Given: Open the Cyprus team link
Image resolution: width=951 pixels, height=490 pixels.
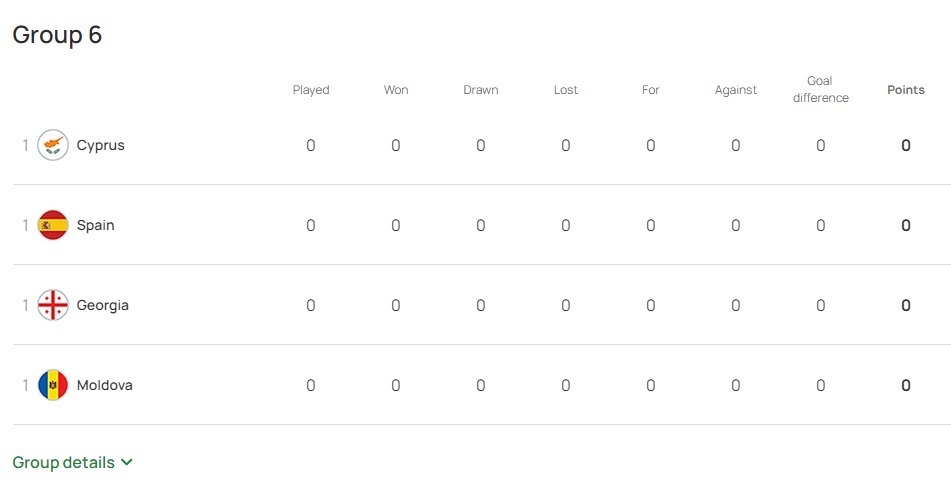Looking at the screenshot, I should coord(101,146).
